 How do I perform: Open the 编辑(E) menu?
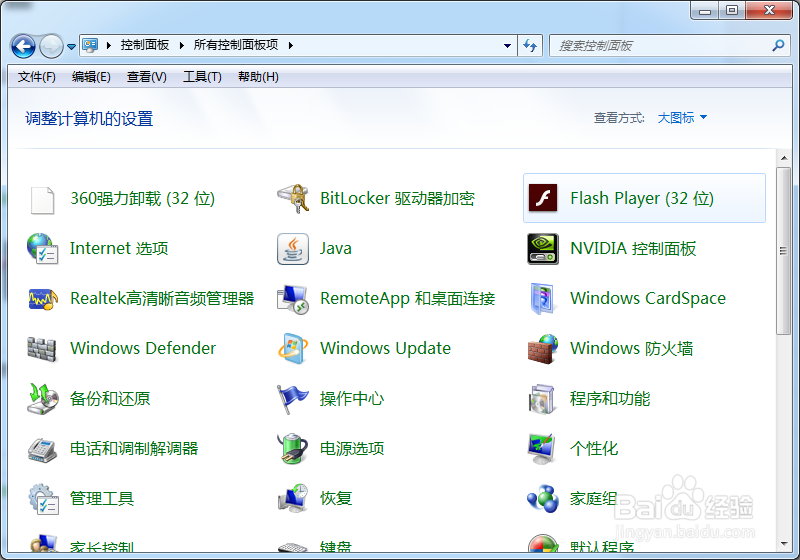tap(91, 77)
